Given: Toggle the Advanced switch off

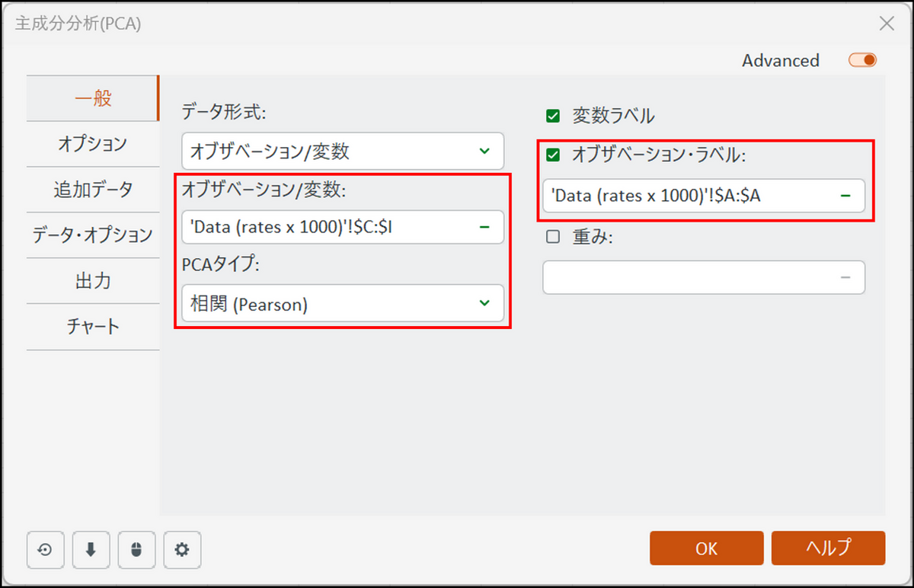Looking at the screenshot, I should point(863,60).
